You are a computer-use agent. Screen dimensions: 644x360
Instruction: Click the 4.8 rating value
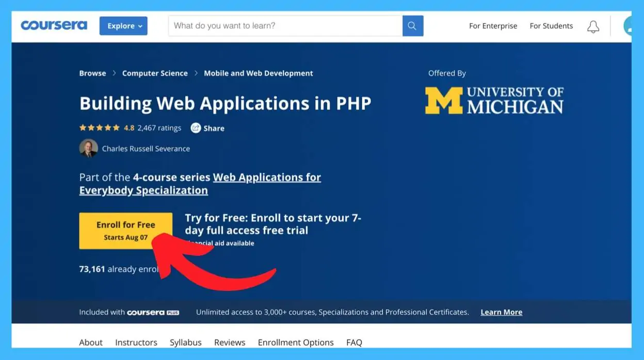(129, 128)
